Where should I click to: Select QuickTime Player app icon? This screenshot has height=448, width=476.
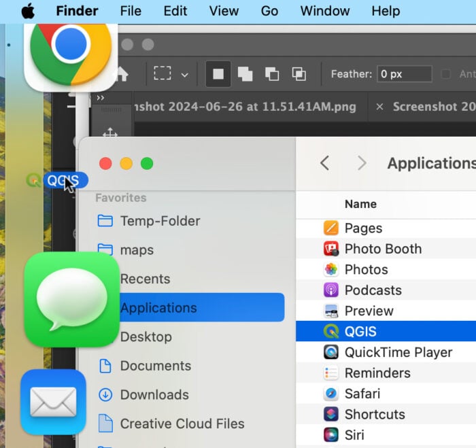pyautogui.click(x=331, y=352)
